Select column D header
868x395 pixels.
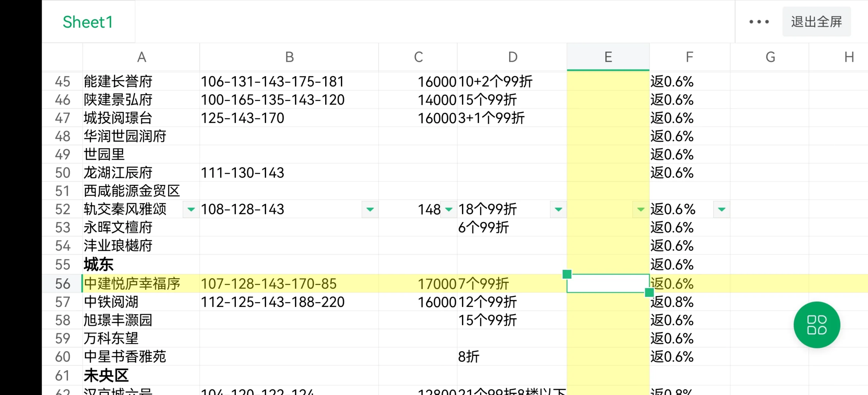click(512, 57)
